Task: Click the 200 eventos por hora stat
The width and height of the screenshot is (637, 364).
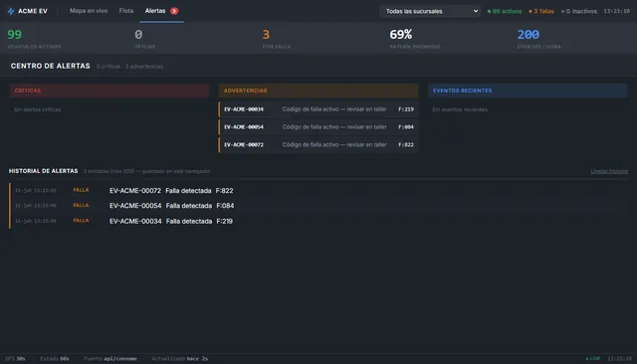Action: 538,39
